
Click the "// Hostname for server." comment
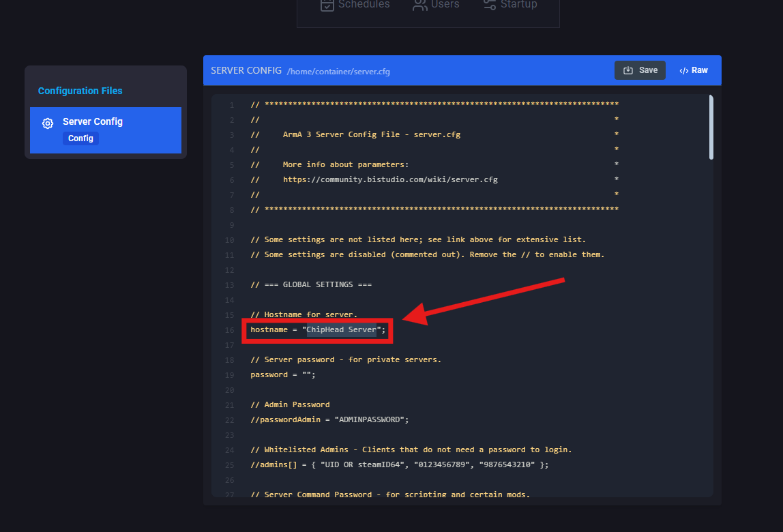(304, 314)
